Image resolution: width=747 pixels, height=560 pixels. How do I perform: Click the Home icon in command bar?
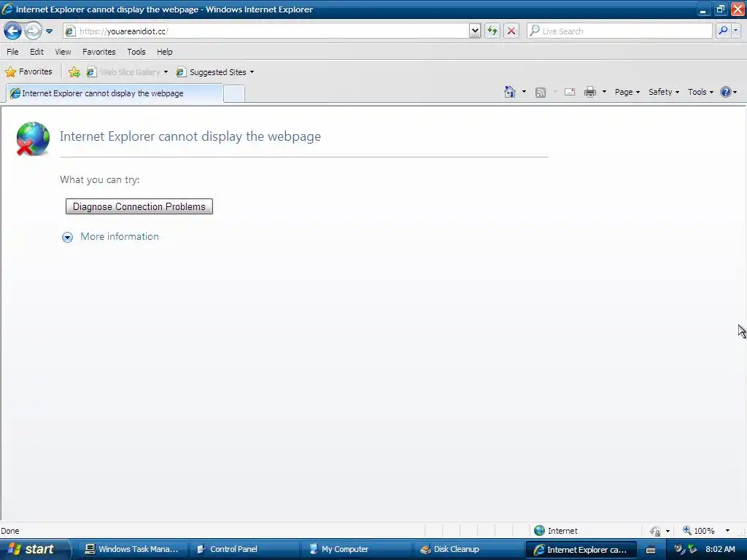tap(510, 92)
